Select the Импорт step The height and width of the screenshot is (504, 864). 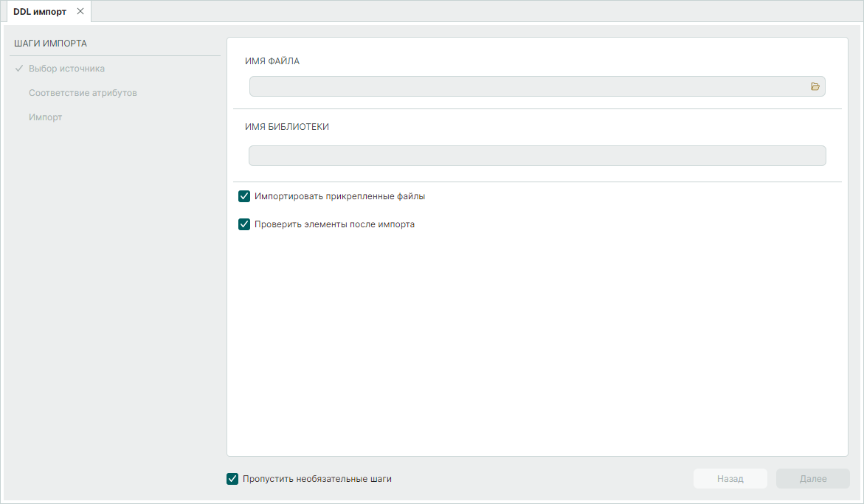[x=45, y=117]
